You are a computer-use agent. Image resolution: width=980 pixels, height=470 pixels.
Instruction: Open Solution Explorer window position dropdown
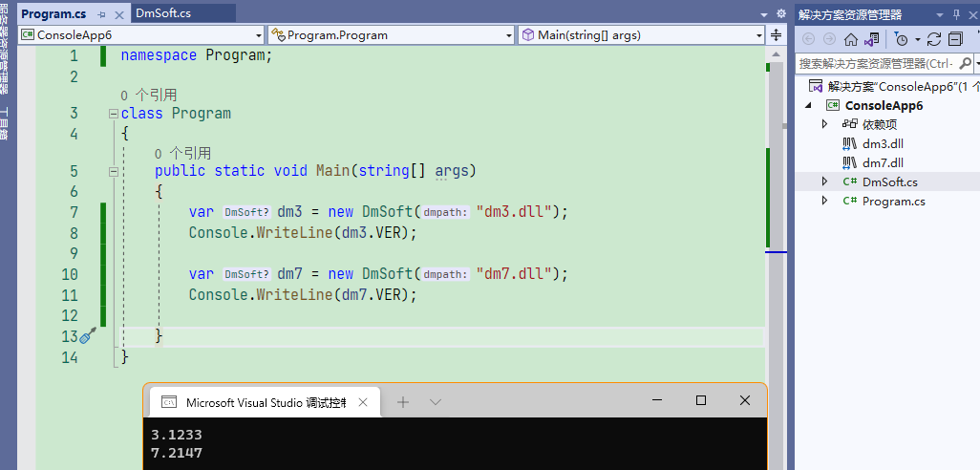940,14
